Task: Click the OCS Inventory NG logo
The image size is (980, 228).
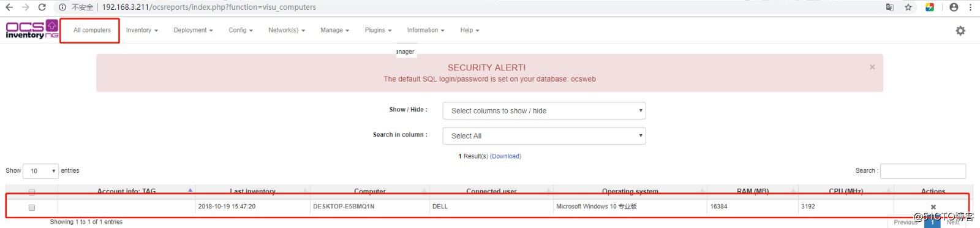Action: click(32, 29)
